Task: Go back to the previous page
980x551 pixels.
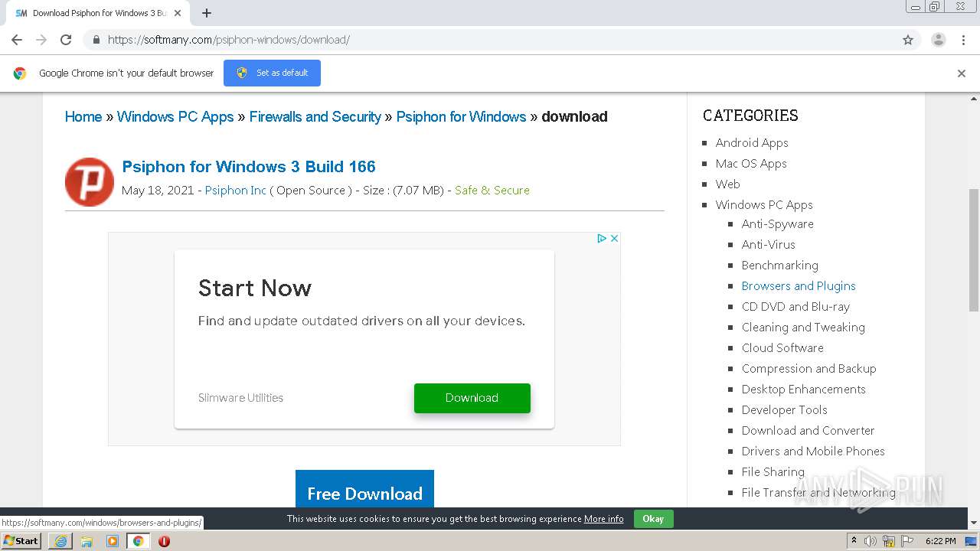Action: pos(17,40)
